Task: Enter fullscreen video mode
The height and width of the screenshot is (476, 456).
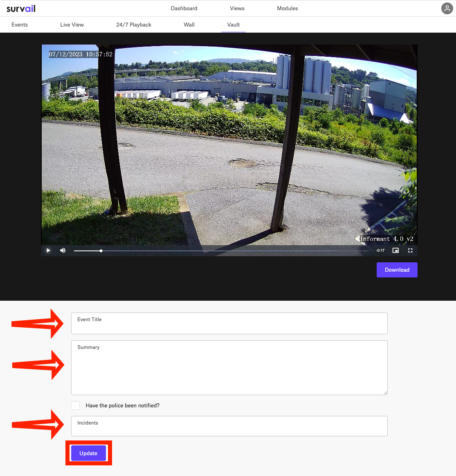Action: click(410, 250)
